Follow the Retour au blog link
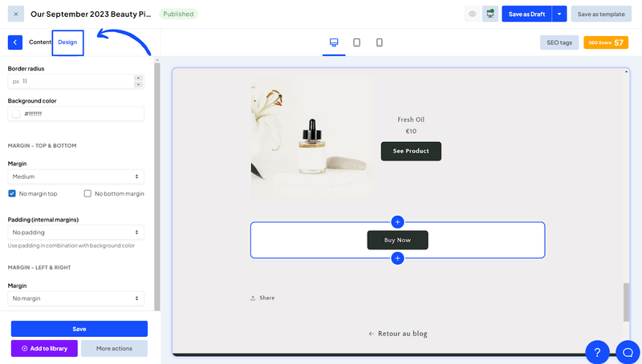The width and height of the screenshot is (642, 364). [397, 334]
